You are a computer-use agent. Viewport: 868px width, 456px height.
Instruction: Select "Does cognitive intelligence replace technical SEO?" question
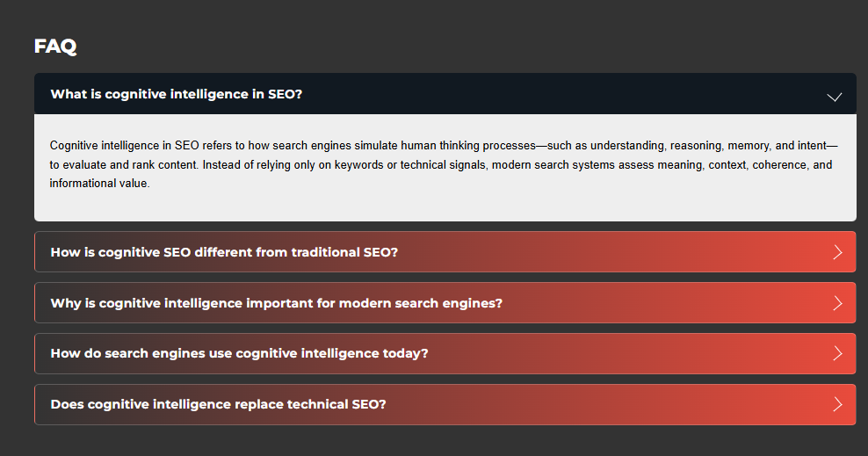click(x=218, y=404)
